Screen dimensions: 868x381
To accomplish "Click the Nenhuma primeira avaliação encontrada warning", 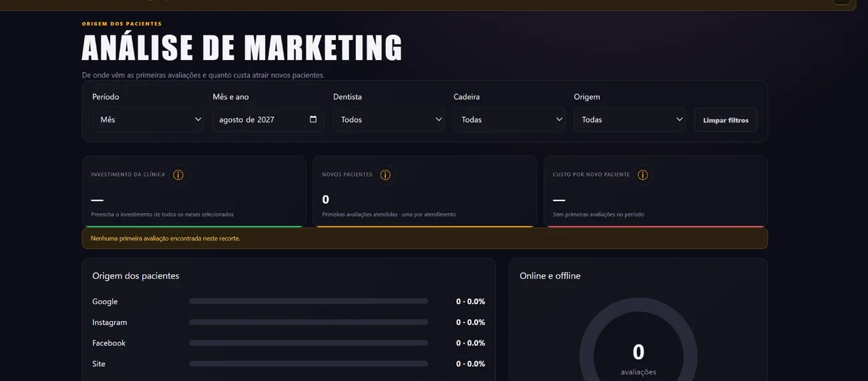I will click(x=425, y=239).
